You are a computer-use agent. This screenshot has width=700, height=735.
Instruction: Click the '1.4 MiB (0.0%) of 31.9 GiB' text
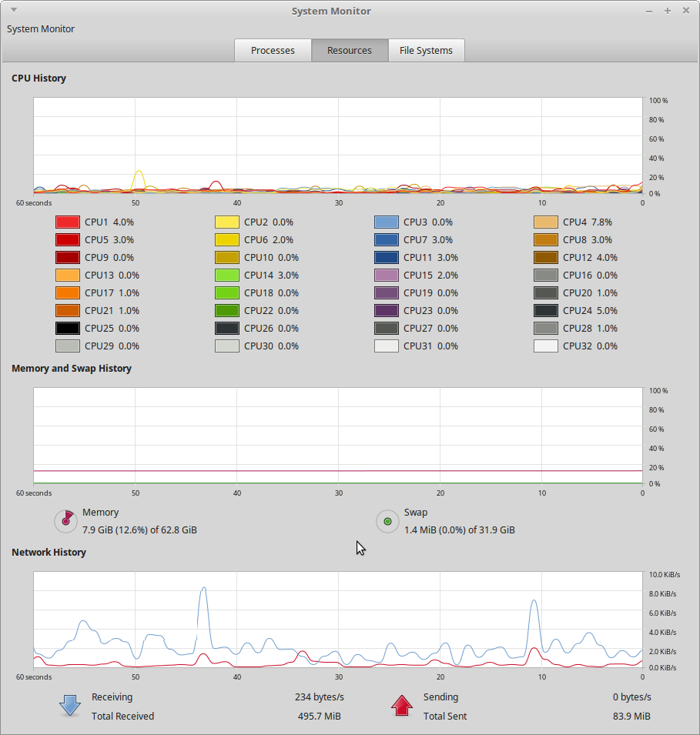[460, 530]
